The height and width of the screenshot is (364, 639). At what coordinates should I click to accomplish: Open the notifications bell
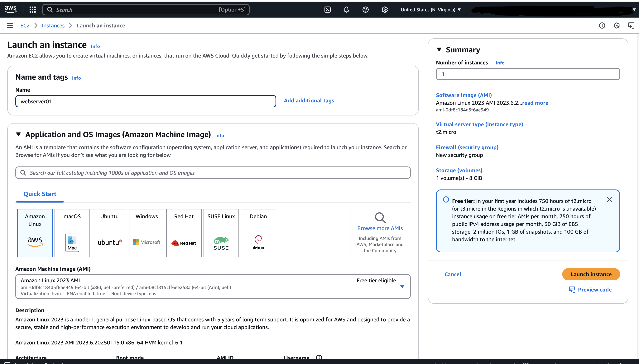[346, 10]
